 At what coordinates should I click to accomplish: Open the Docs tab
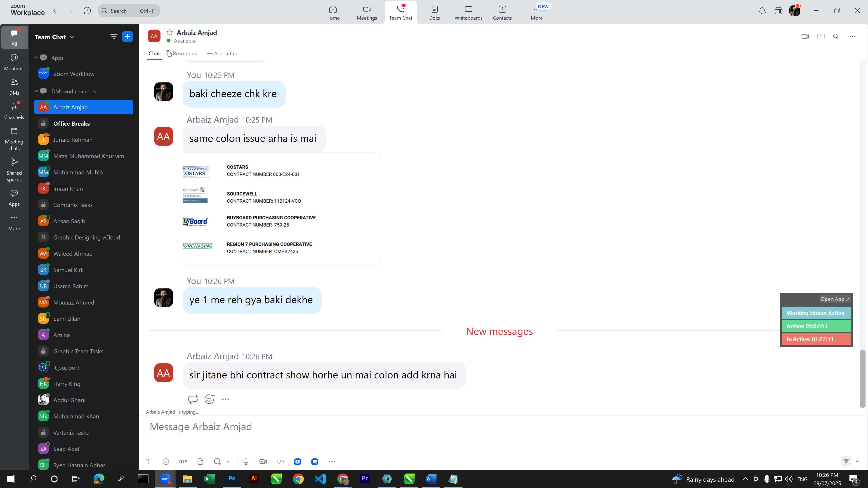[434, 13]
